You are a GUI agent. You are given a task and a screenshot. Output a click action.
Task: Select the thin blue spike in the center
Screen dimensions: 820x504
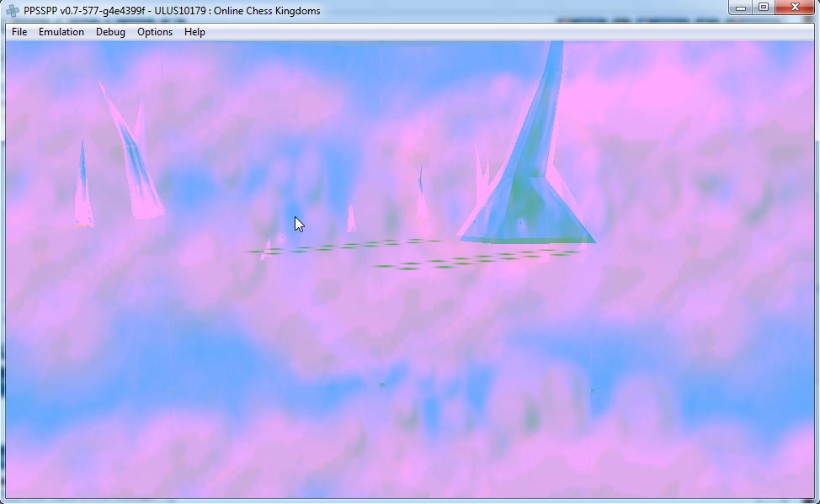click(421, 194)
